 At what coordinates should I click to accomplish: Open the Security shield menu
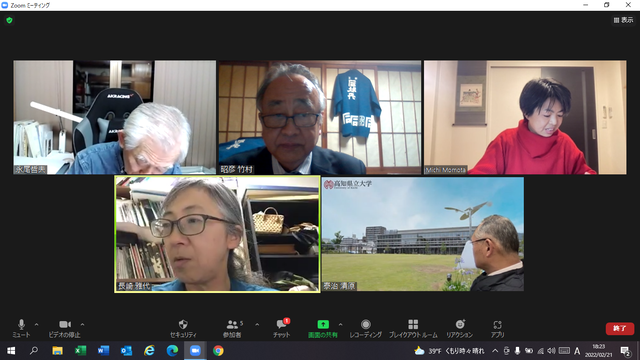click(x=183, y=329)
